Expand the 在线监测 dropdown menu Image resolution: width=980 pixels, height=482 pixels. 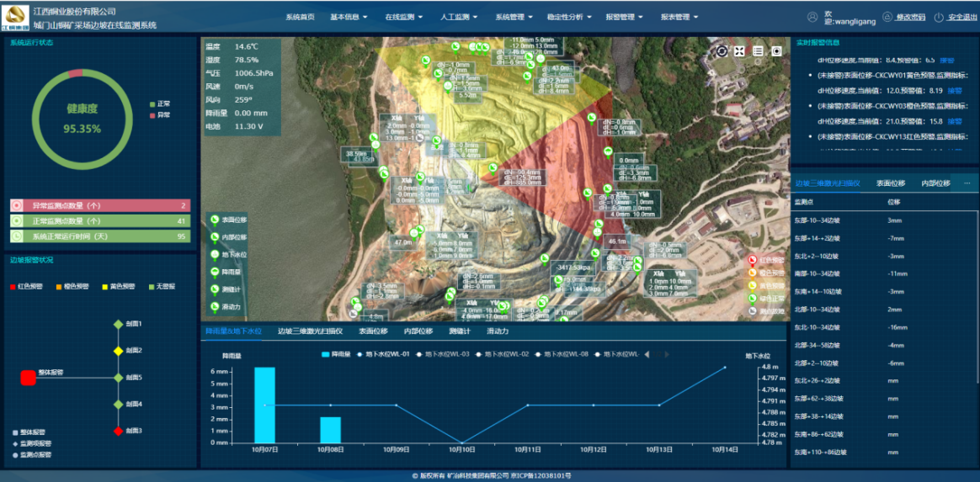click(403, 17)
